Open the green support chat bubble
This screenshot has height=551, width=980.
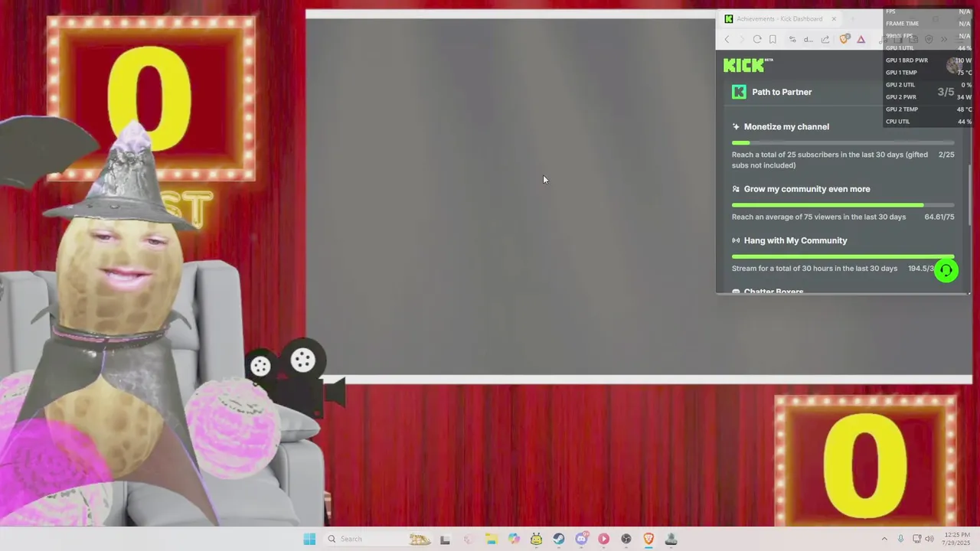point(946,270)
